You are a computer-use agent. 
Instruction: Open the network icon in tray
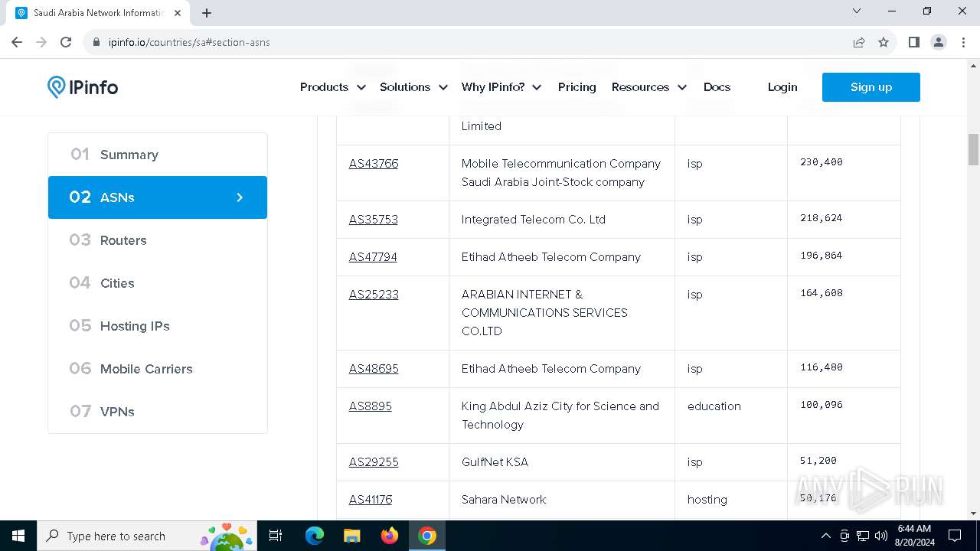tap(863, 536)
